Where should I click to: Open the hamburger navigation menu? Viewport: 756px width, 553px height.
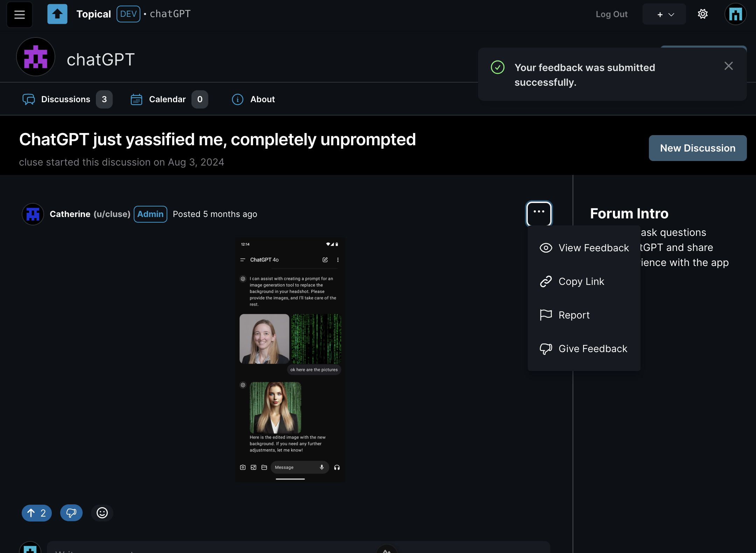20,14
